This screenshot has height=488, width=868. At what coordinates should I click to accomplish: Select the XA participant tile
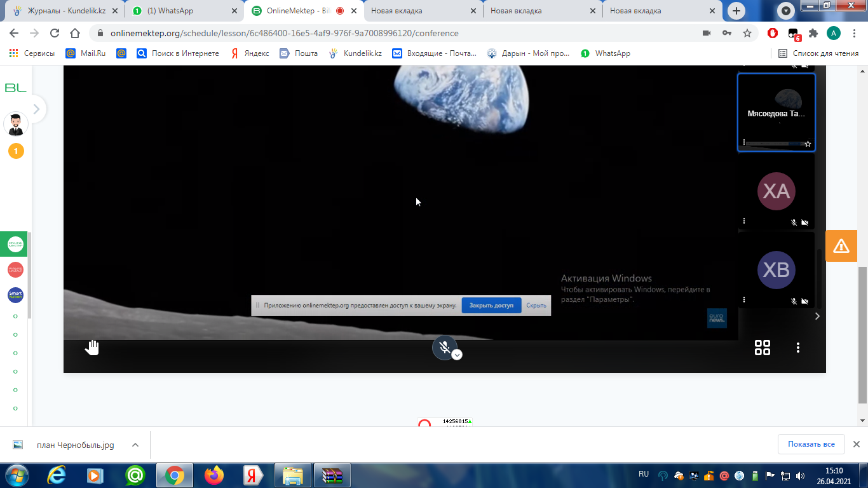[776, 191]
